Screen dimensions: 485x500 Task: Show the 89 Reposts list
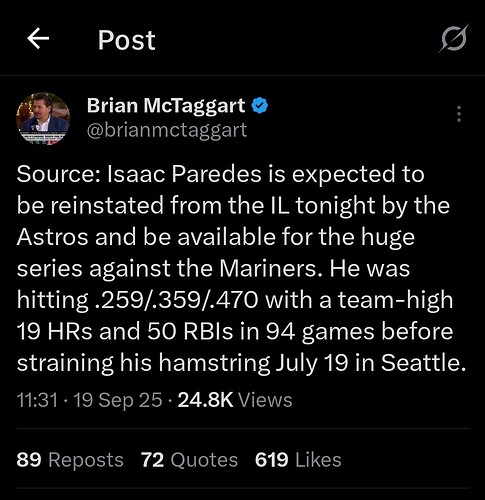(70, 460)
